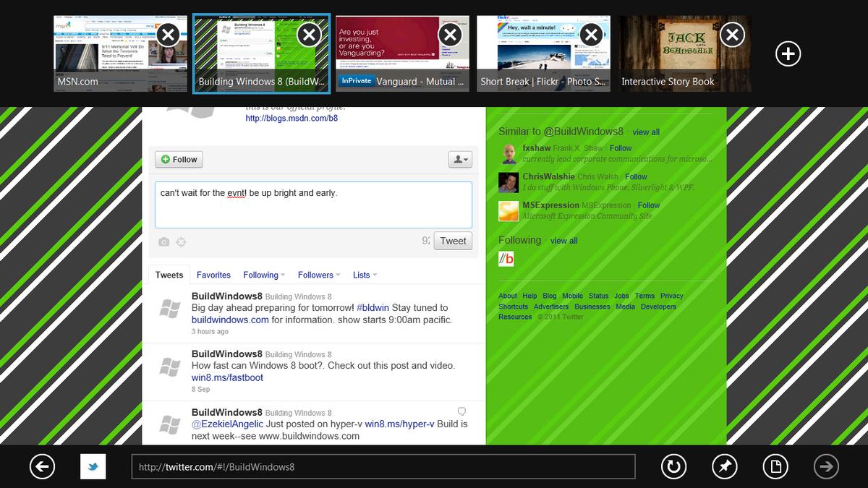The width and height of the screenshot is (868, 488).
Task: Switch to the Flickr Short Break tab
Action: point(543,53)
